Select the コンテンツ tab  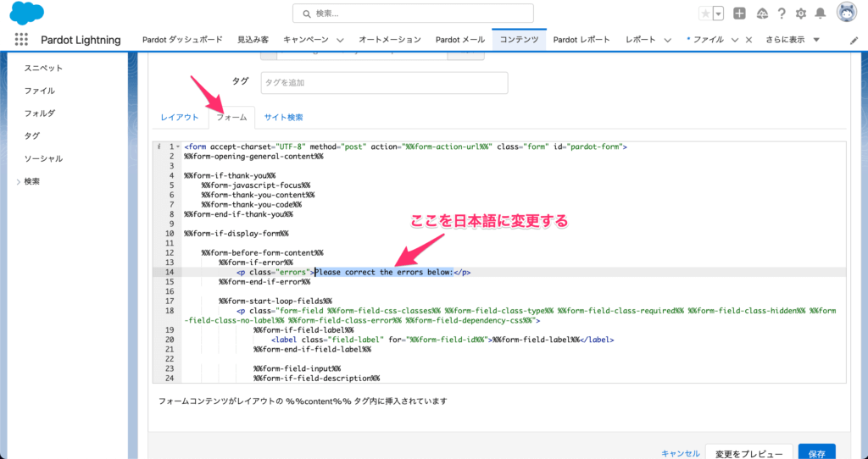pyautogui.click(x=520, y=39)
